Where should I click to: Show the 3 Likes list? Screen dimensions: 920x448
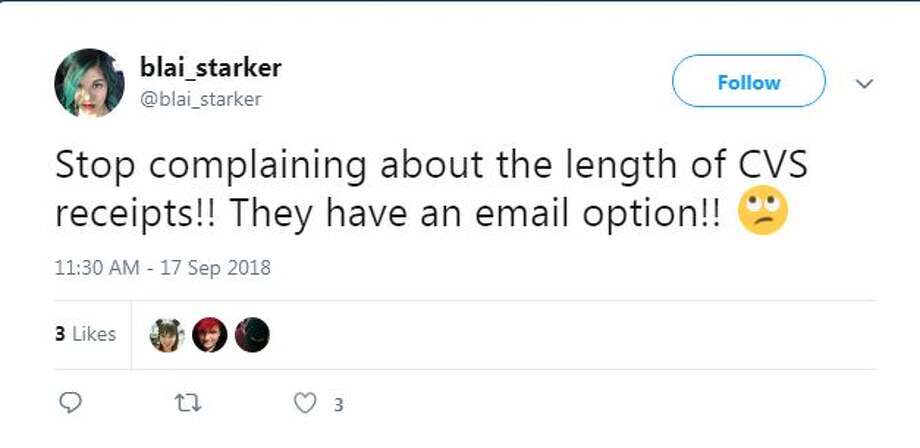pyautogui.click(x=86, y=334)
